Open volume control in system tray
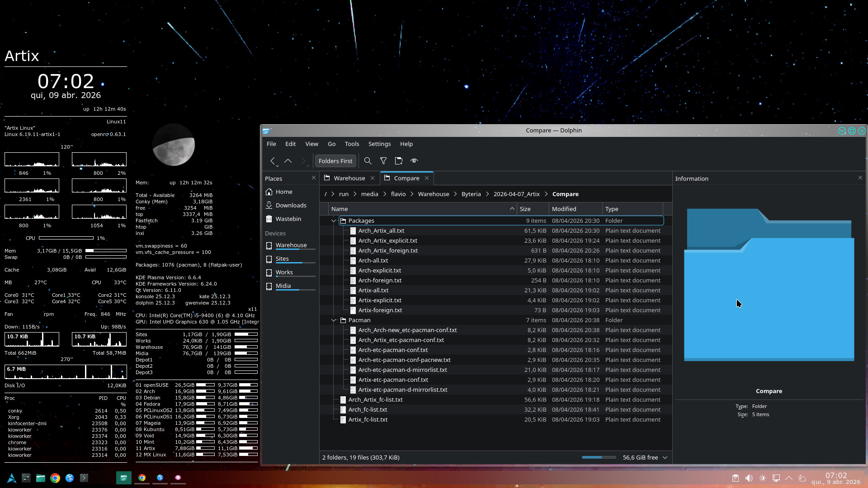 click(x=749, y=478)
